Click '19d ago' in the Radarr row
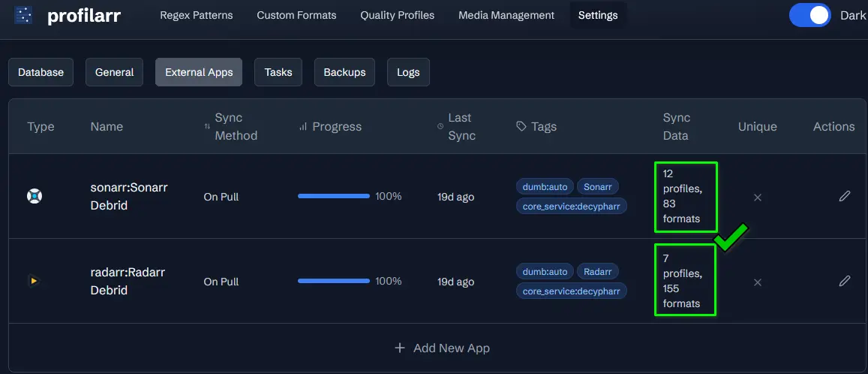This screenshot has width=868, height=374. point(455,282)
